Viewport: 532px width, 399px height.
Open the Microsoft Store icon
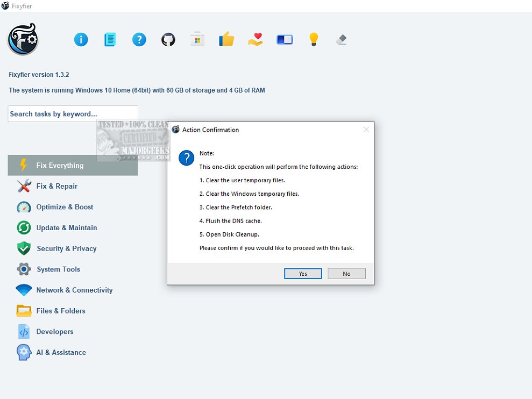[197, 39]
